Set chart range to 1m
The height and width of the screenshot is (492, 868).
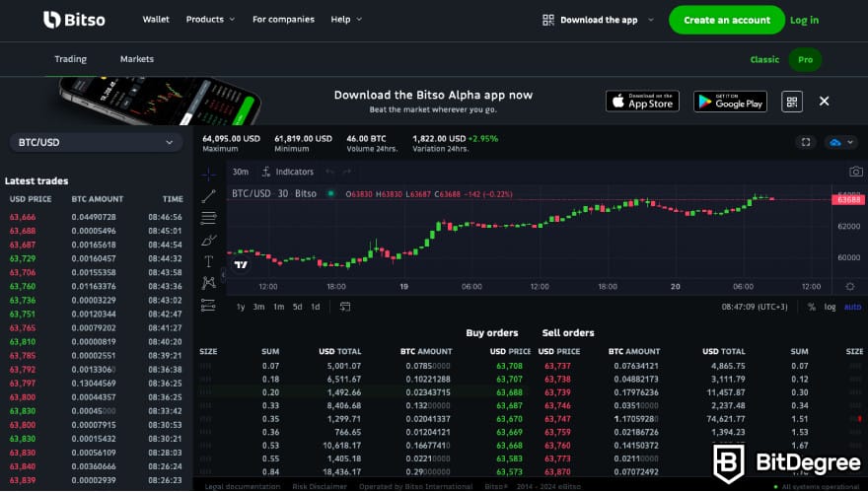pos(278,307)
